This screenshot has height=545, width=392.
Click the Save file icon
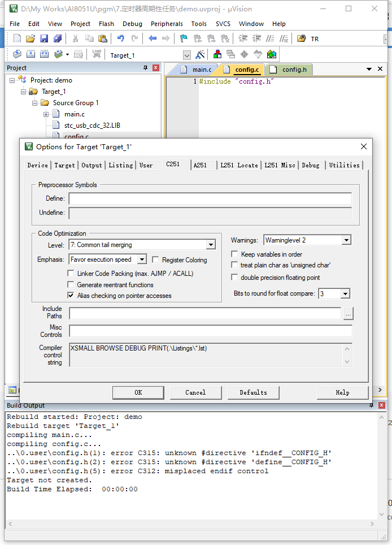click(x=44, y=38)
